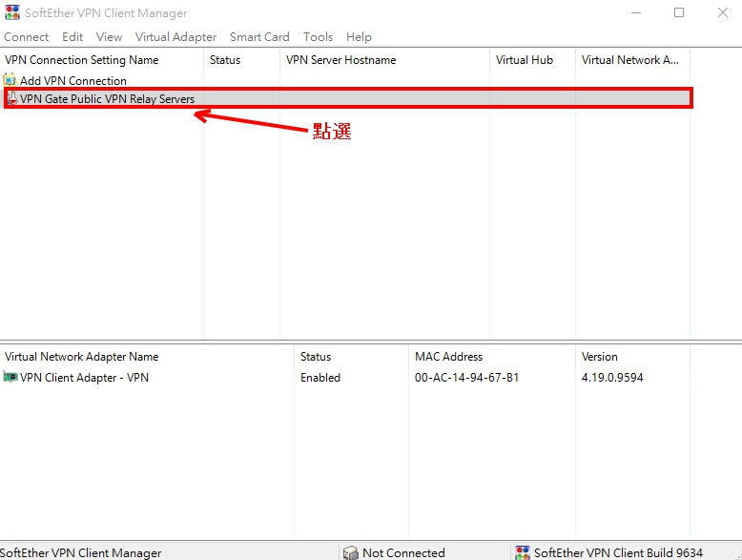
Task: Open the Tools menu
Action: pos(318,37)
